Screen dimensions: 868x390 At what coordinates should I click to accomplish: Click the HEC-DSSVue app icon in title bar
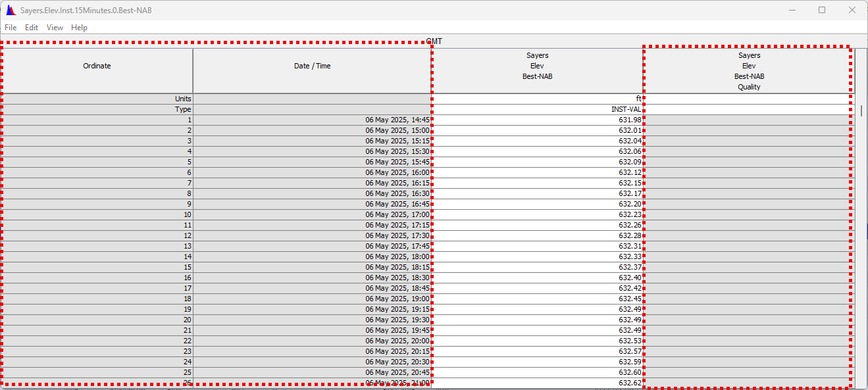11,11
